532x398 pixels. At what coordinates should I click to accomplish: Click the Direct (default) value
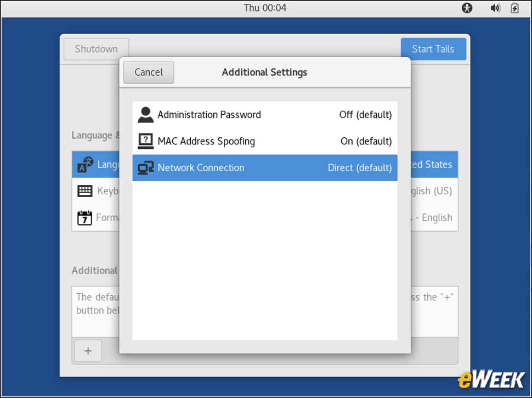[360, 168]
